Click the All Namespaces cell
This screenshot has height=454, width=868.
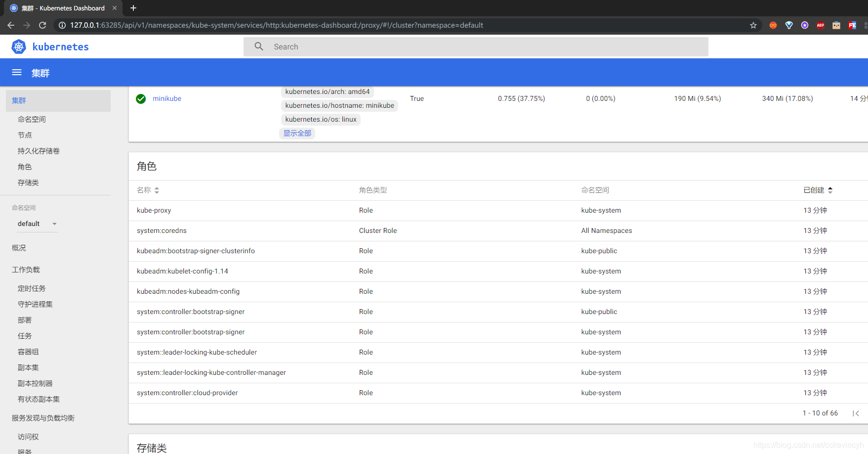pos(607,230)
